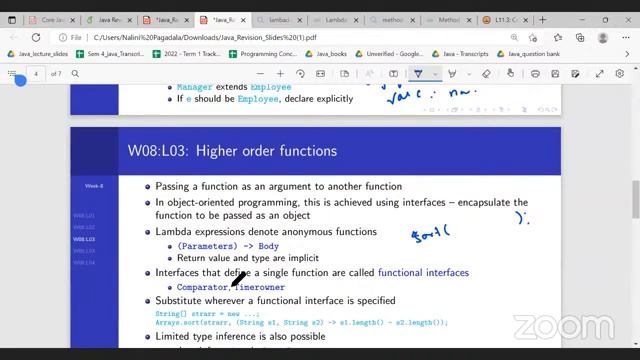The height and width of the screenshot is (360, 640).
Task: Open Java_books bookmark
Action: pos(326,54)
